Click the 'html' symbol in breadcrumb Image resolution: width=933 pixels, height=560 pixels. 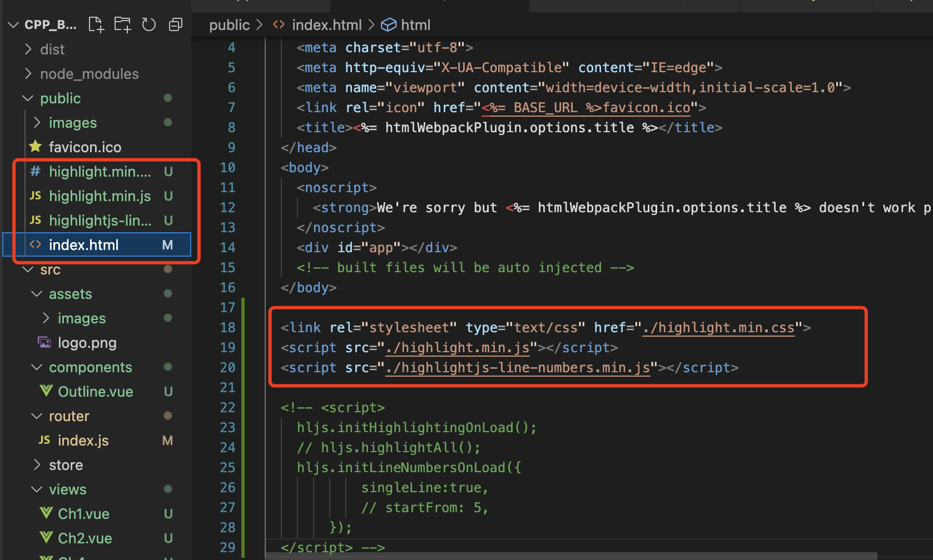[x=416, y=25]
